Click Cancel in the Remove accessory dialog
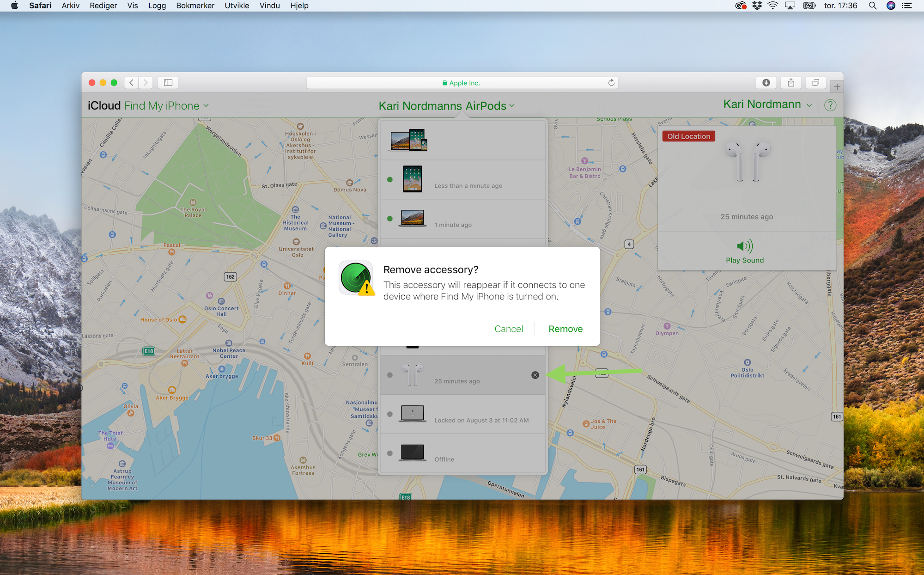924x575 pixels. (509, 329)
